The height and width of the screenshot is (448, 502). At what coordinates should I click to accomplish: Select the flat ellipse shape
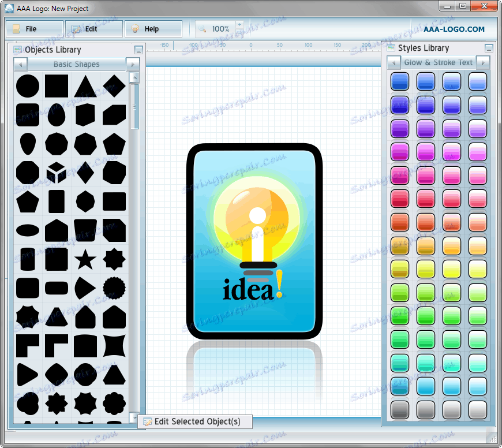[28, 230]
